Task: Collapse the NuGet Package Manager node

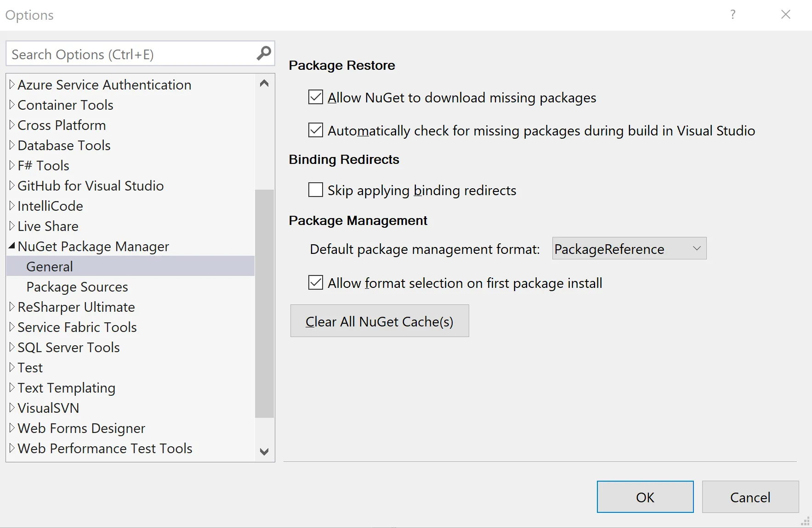Action: [x=12, y=246]
